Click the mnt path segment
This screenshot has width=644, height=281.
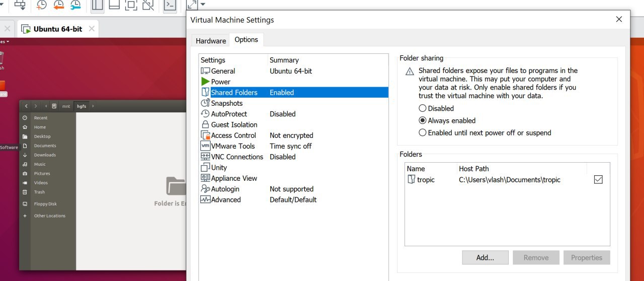click(66, 106)
